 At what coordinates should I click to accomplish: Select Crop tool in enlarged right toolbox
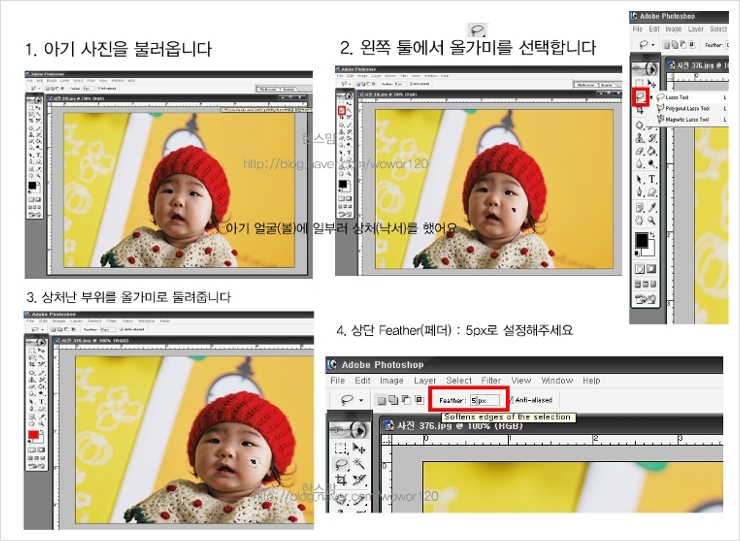639,110
